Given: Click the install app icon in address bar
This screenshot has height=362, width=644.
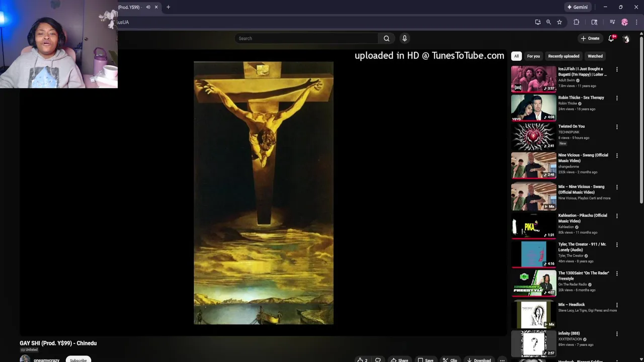Looking at the screenshot, I should click(x=538, y=22).
